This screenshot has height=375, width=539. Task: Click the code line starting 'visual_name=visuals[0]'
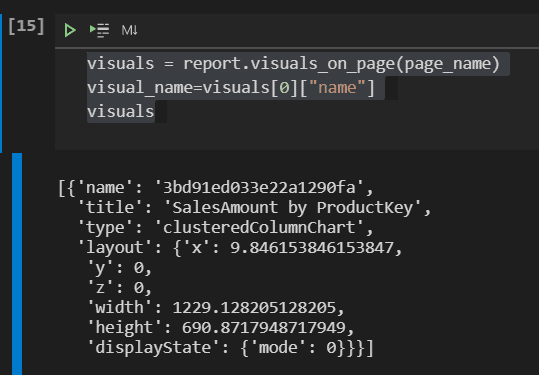pyautogui.click(x=231, y=88)
